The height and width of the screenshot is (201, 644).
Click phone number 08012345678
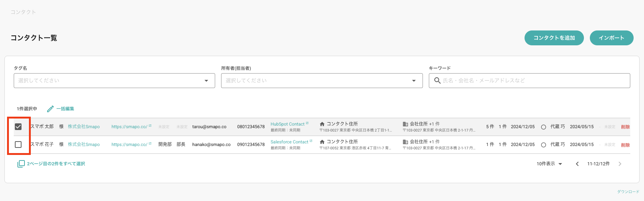coord(251,127)
